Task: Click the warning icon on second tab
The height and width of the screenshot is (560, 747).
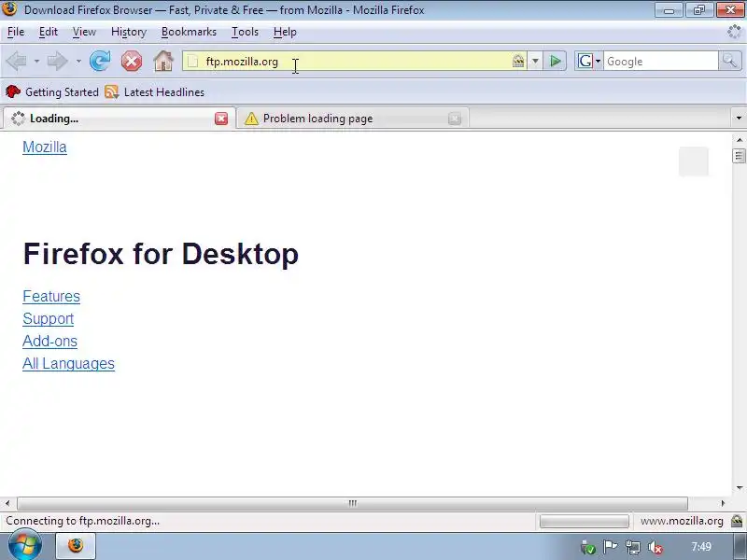Action: pyautogui.click(x=251, y=119)
